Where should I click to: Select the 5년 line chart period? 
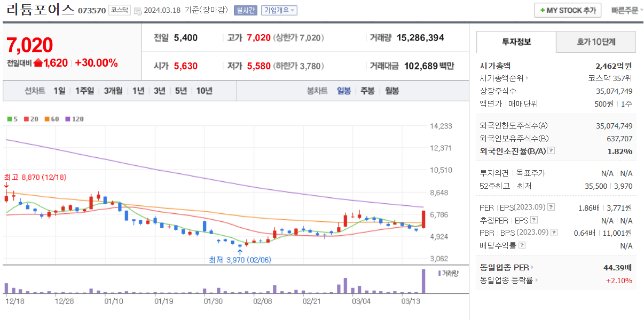click(x=181, y=91)
